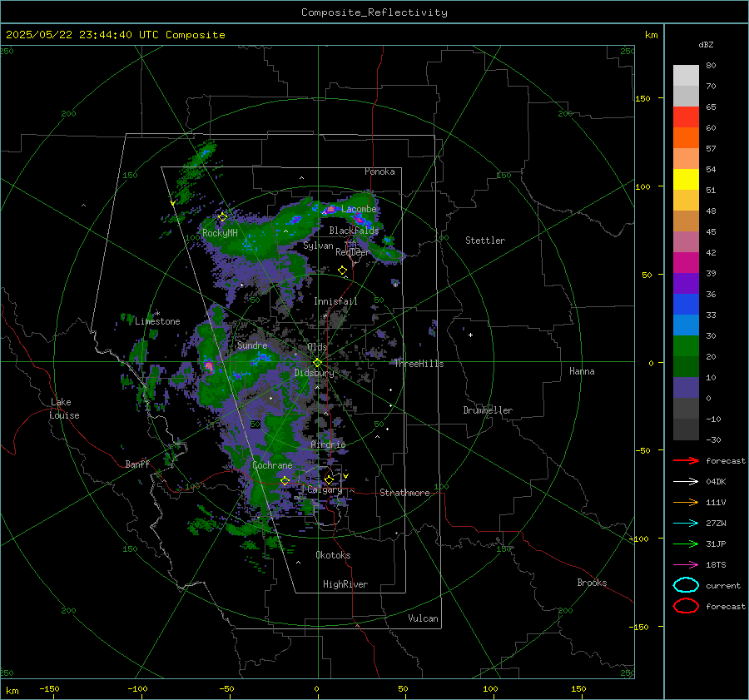Click the Ponoka map label
Screen dimensions: 749x700
click(379, 171)
